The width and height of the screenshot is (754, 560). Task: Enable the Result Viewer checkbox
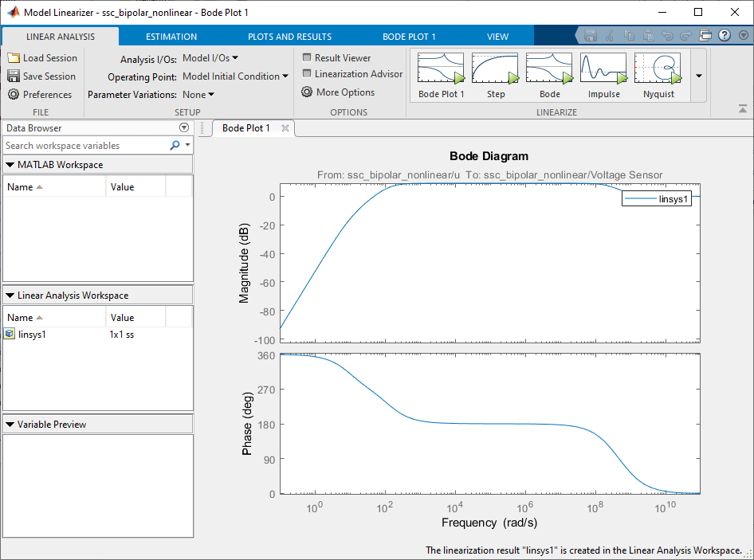point(307,58)
